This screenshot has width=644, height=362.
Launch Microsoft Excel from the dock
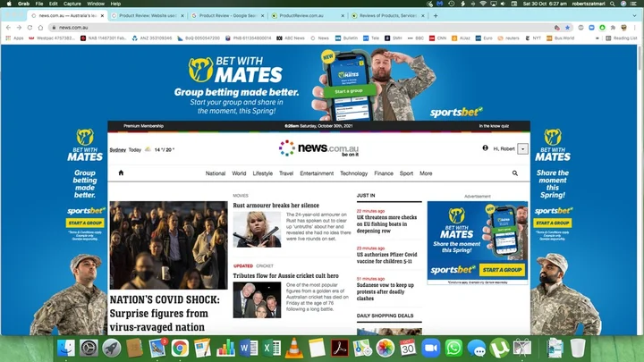click(271, 348)
